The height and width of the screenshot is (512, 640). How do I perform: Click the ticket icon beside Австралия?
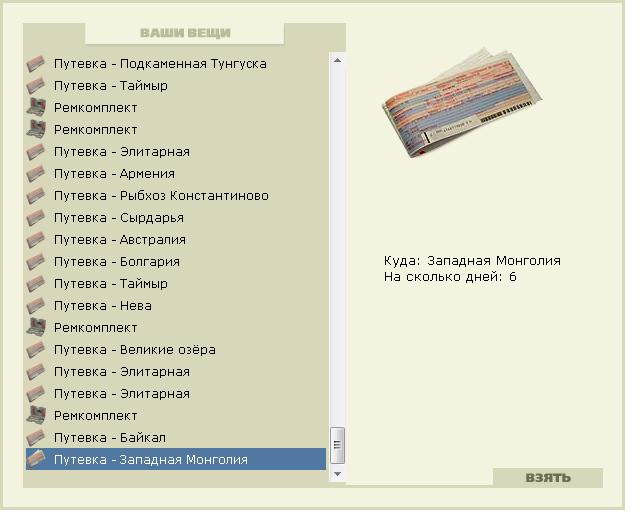coord(36,240)
